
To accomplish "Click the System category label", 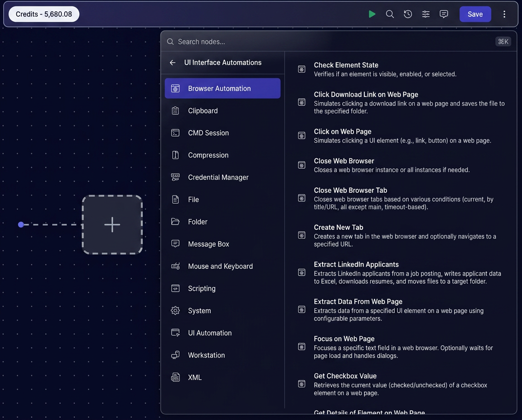I will [x=199, y=310].
